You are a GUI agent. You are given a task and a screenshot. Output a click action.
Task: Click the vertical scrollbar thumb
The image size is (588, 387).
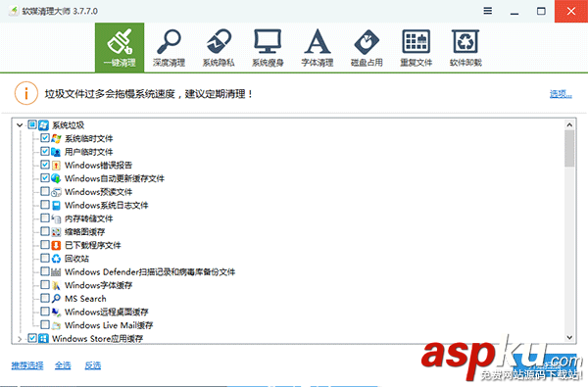569,149
